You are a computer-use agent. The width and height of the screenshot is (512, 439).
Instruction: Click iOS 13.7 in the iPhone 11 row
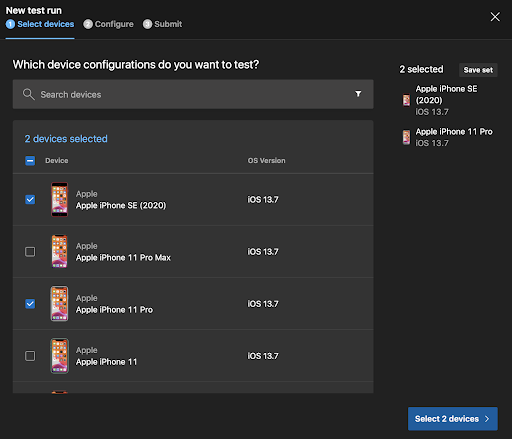click(263, 356)
